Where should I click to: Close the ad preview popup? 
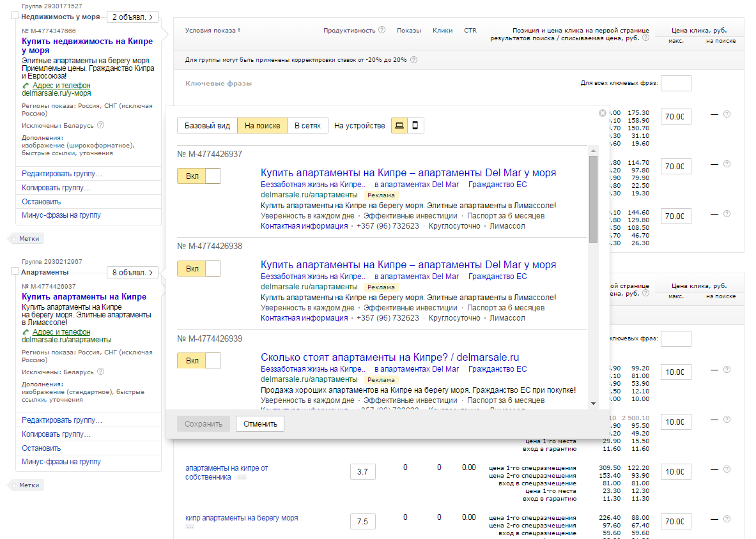point(602,112)
